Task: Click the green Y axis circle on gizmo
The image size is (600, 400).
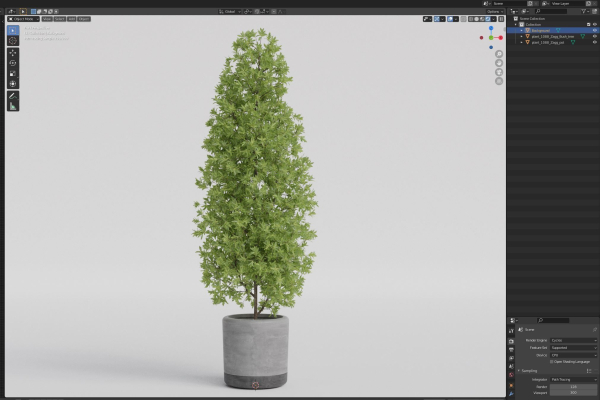Action: click(x=491, y=38)
